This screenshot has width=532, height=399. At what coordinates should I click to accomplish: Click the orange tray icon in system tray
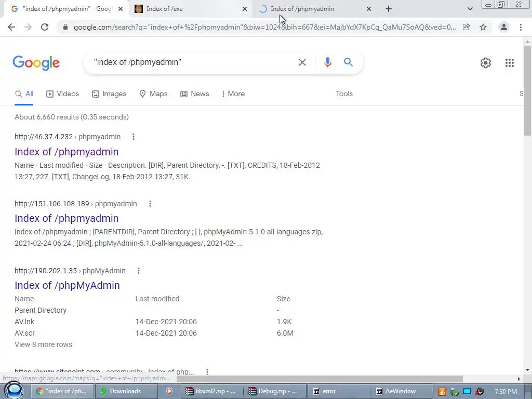pyautogui.click(x=442, y=392)
